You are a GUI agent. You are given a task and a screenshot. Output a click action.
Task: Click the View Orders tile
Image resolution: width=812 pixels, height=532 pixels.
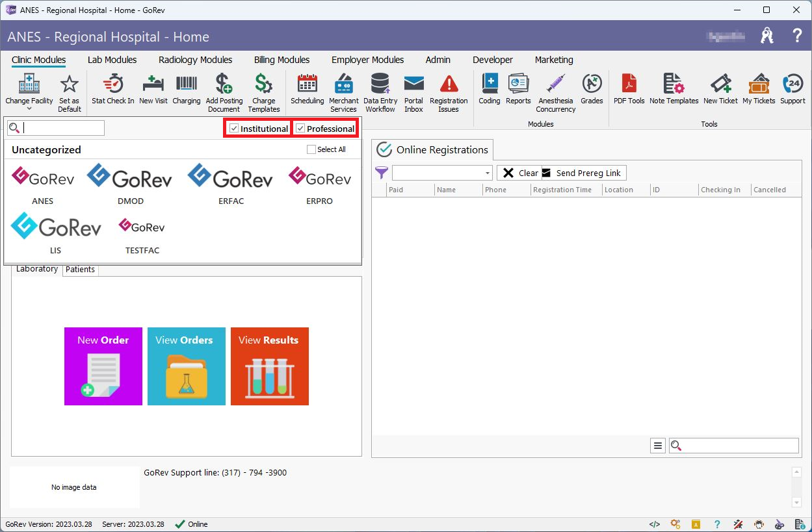coord(187,366)
